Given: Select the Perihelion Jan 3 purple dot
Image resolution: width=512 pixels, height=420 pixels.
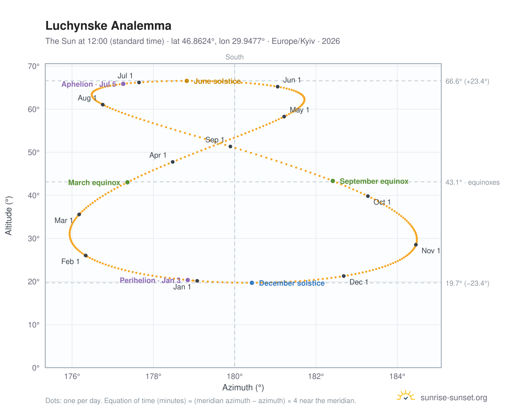Looking at the screenshot, I should tap(188, 280).
